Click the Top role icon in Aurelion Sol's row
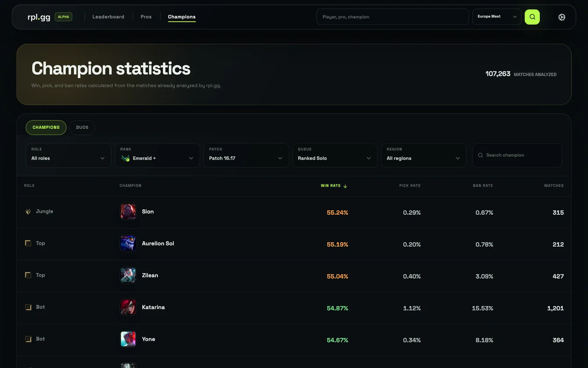Viewport: 588px width, 368px height. pyautogui.click(x=28, y=243)
